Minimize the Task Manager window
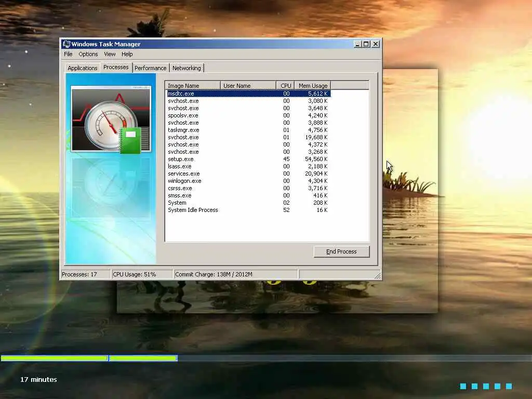 357,44
